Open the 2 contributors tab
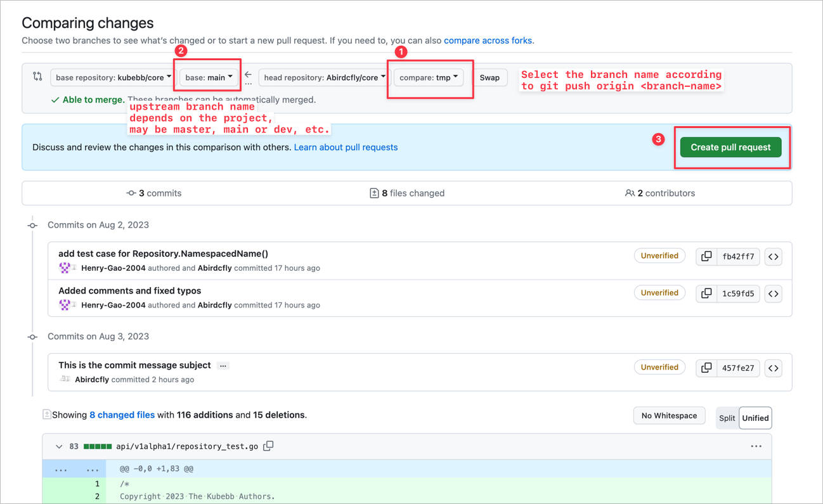823x504 pixels. [659, 193]
